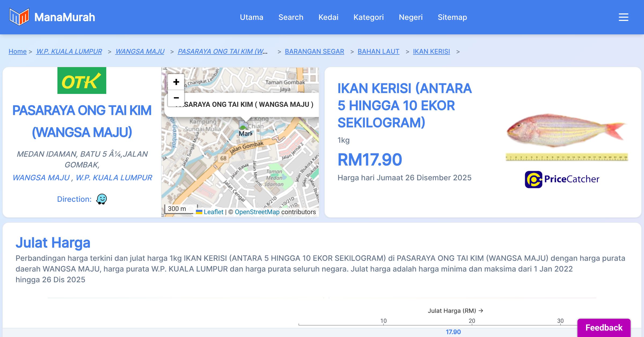The image size is (644, 337).
Task: Zoom in on the map
Action: 176,82
